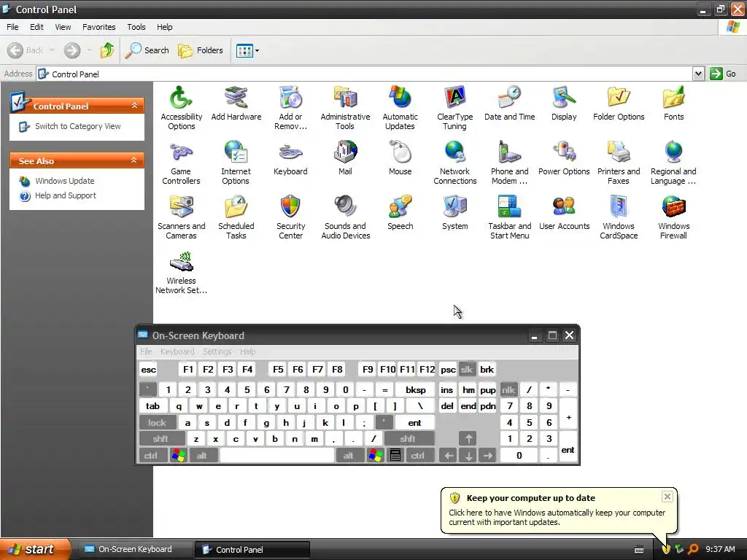Open the Tools menu
This screenshot has width=747, height=560.
coord(136,27)
